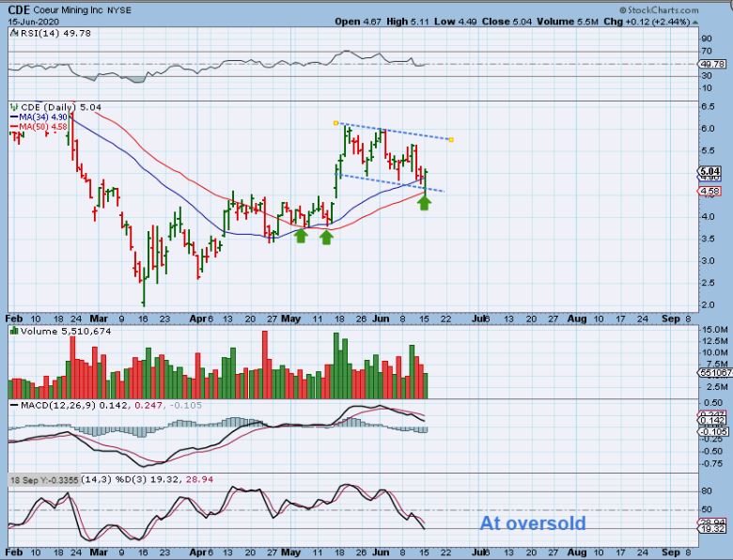Click the 'Volume 5,510,674' legend text

(65, 331)
